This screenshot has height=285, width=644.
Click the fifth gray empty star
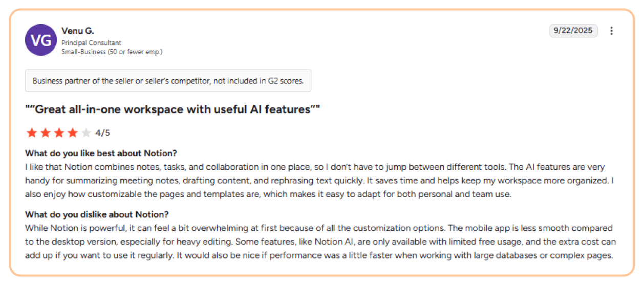[x=86, y=133]
